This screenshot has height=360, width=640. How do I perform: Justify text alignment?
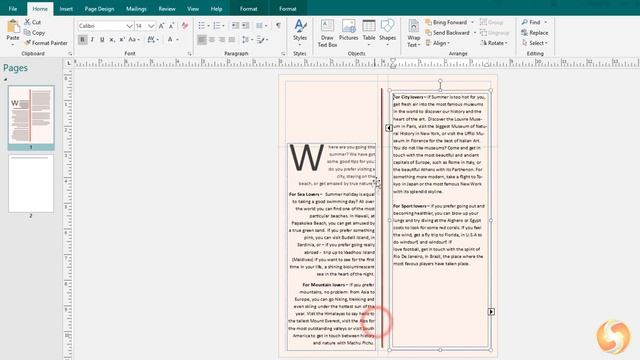pyautogui.click(x=232, y=40)
